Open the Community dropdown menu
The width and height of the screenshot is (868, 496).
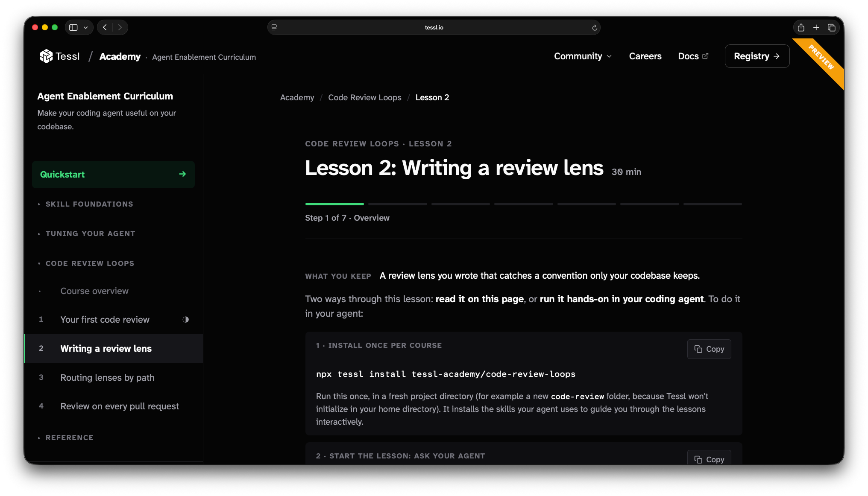pos(583,56)
